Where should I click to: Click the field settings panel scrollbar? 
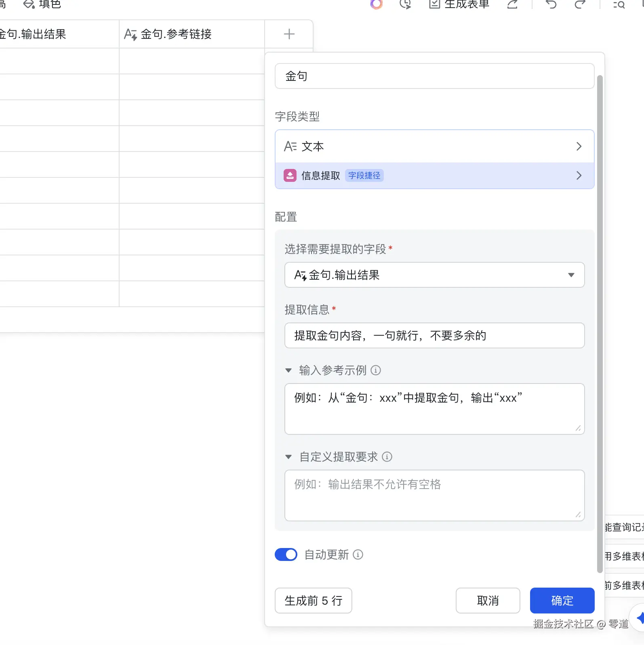[x=600, y=323]
